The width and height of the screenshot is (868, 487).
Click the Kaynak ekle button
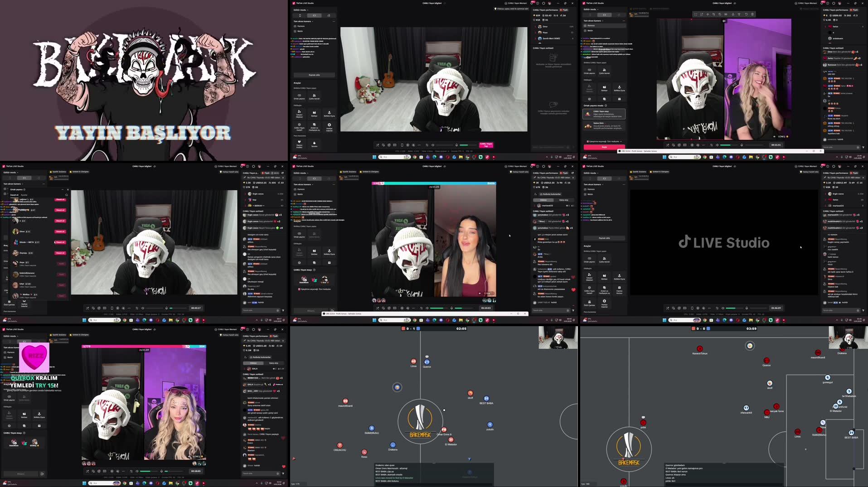(315, 75)
